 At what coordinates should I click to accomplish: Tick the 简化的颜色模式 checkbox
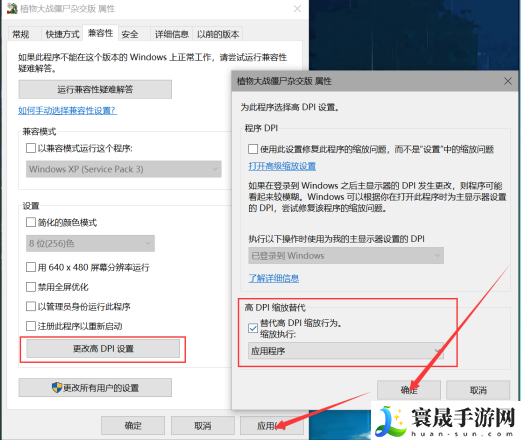click(31, 222)
